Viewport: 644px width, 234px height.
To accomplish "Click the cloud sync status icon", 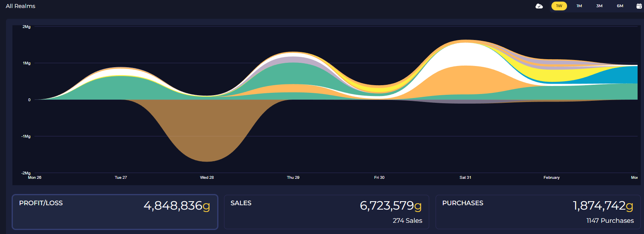I will click(x=539, y=6).
